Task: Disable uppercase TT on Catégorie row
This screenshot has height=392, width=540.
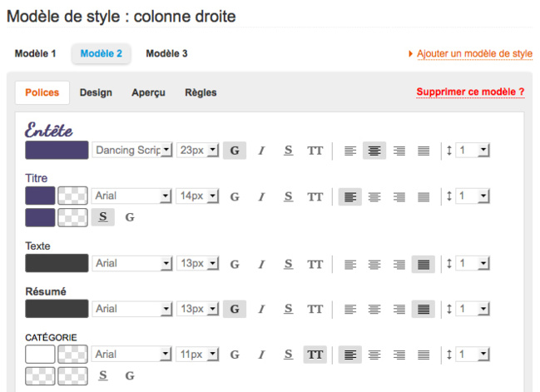Action: click(315, 355)
